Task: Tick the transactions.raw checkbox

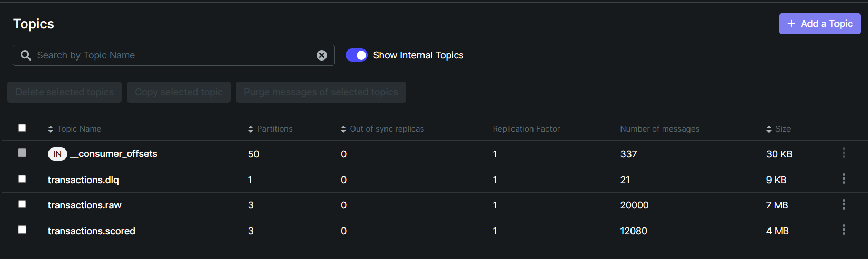Action: [x=22, y=204]
